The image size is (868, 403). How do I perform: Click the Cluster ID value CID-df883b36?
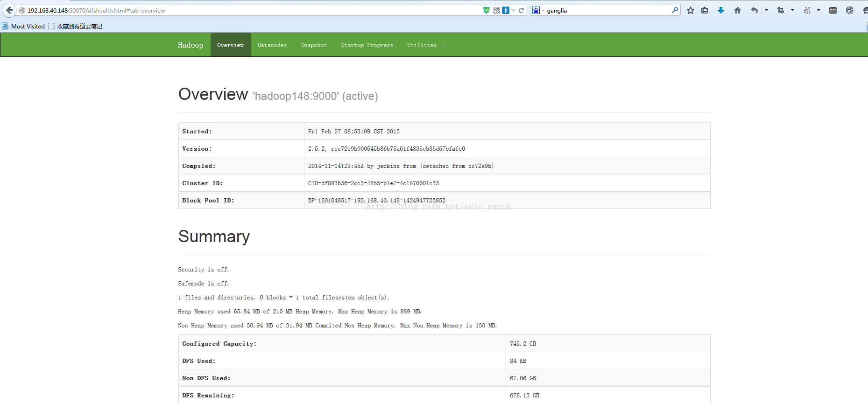(374, 183)
